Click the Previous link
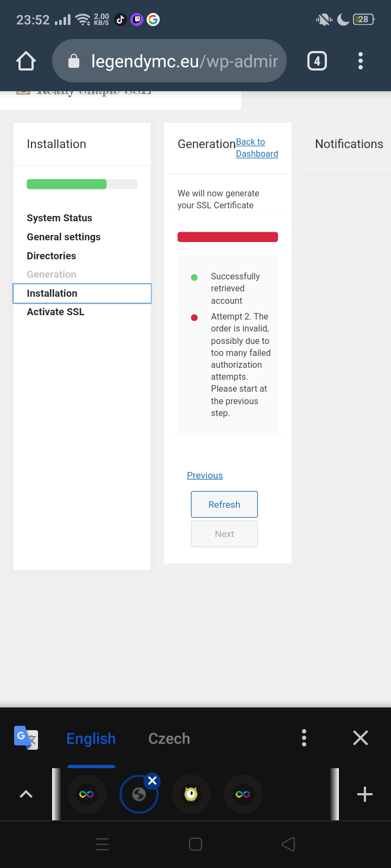 205,475
